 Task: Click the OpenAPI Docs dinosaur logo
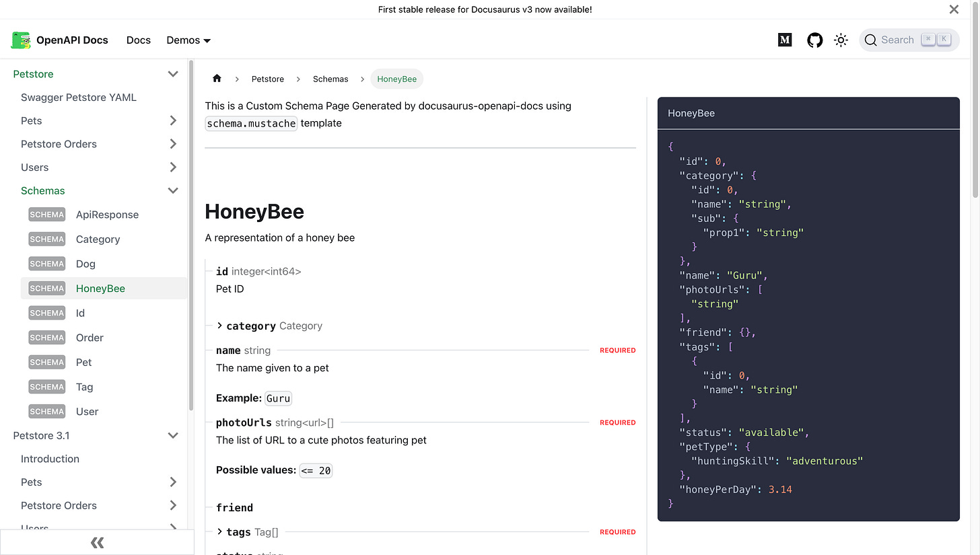tap(21, 40)
